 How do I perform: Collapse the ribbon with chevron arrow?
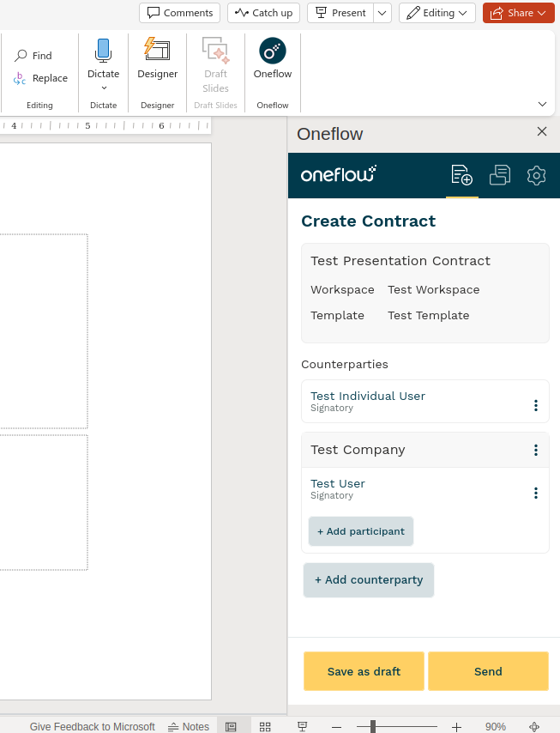tap(542, 104)
